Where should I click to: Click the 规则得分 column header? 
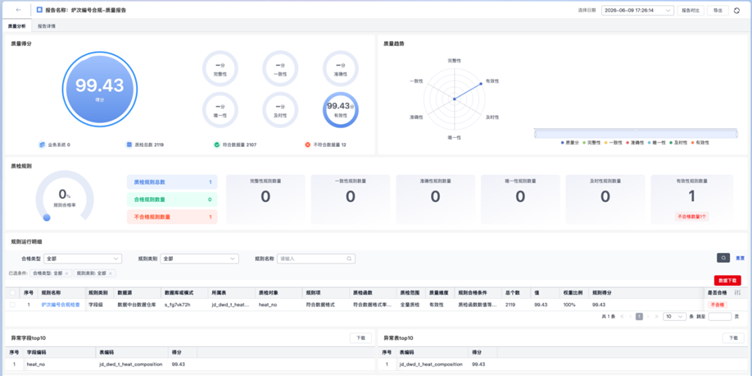click(601, 293)
